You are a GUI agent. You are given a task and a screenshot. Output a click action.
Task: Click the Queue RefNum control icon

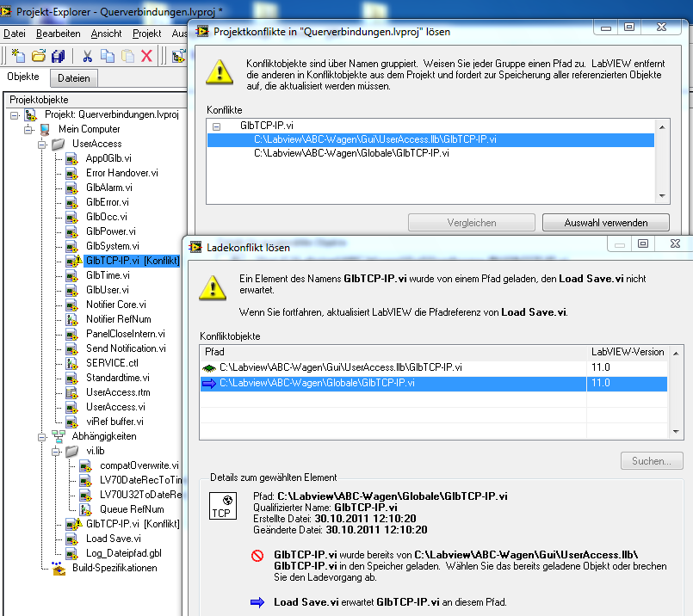[x=85, y=509]
